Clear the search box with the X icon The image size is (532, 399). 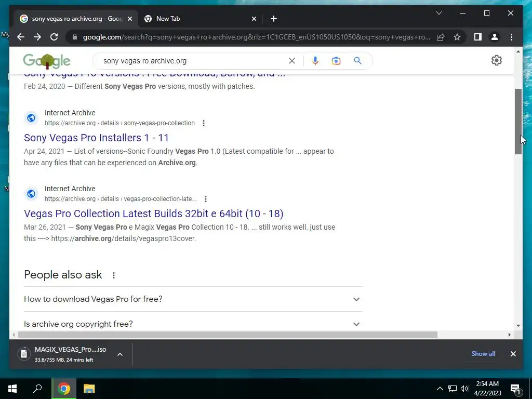pyautogui.click(x=292, y=61)
